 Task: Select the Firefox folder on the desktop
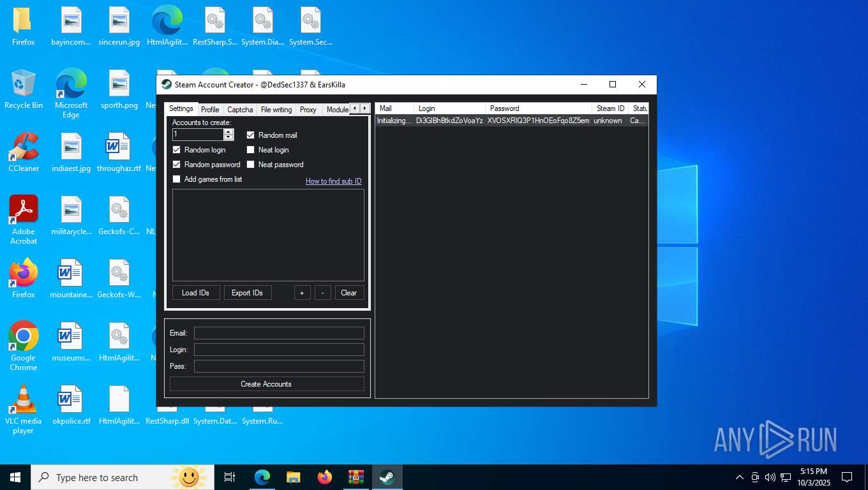[x=24, y=26]
